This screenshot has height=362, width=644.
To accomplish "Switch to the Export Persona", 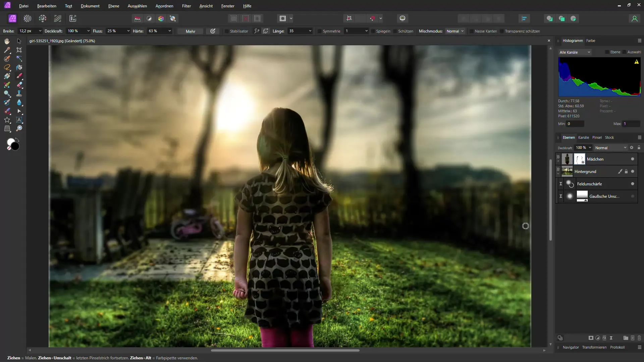I will pyautogui.click(x=73, y=18).
